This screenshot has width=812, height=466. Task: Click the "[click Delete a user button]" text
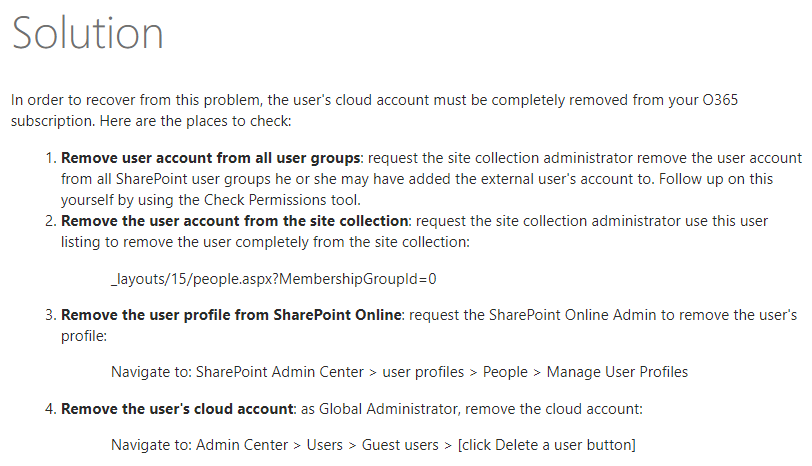(x=546, y=444)
